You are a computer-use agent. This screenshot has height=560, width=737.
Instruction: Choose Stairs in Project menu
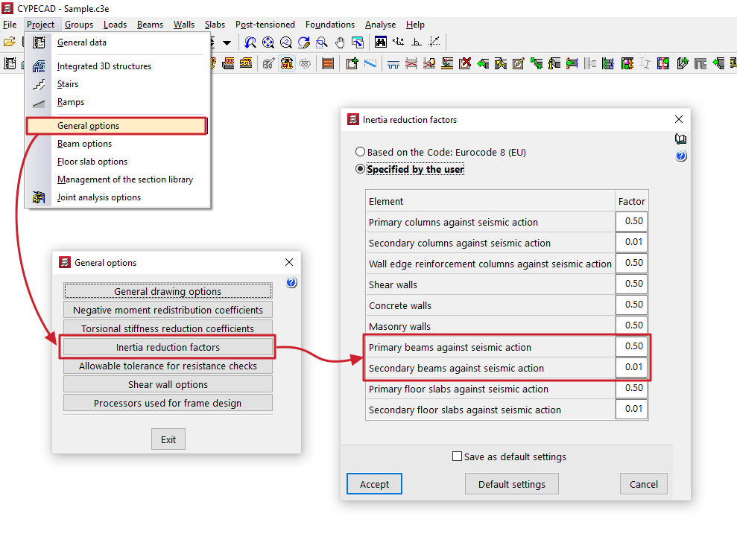(116, 84)
